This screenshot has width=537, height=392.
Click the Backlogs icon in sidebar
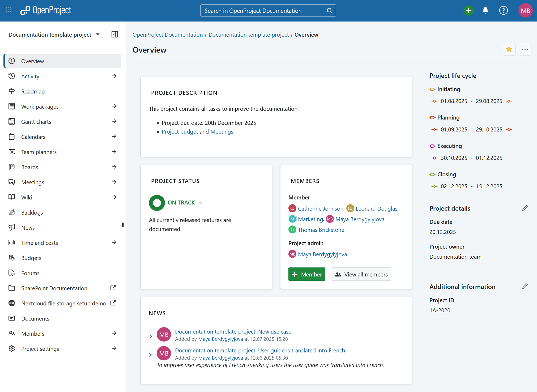point(12,212)
